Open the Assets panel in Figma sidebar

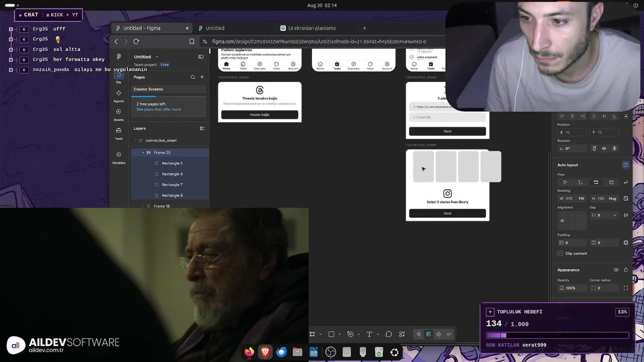point(119,114)
